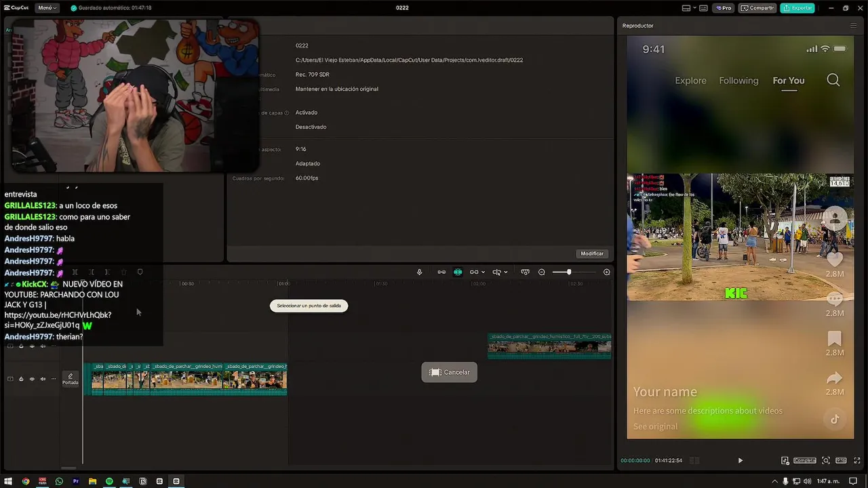This screenshot has width=868, height=488.
Task: Start voiceover recording with the microphone icon
Action: 419,272
